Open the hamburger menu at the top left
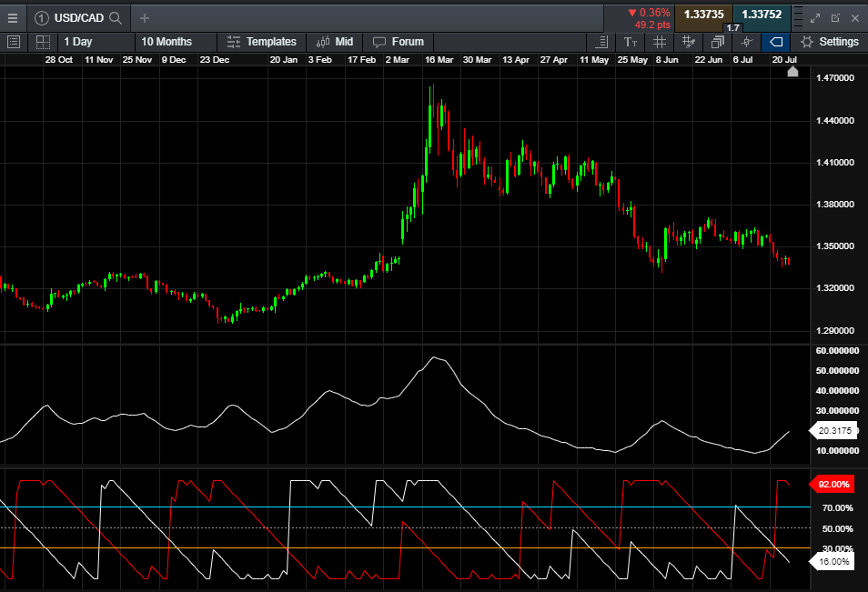Image resolution: width=868 pixels, height=592 pixels. click(12, 18)
